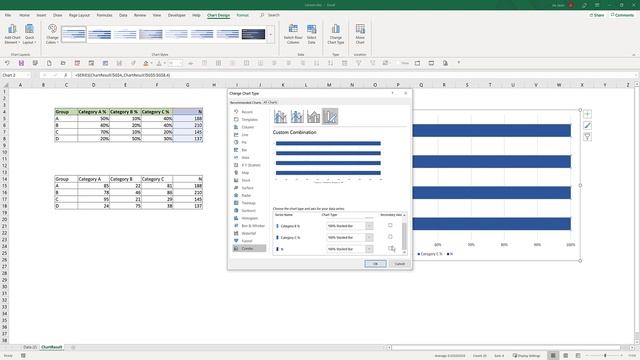Click the fill color bucket toolbar icon
The height and width of the screenshot is (360, 640).
tap(146, 63)
